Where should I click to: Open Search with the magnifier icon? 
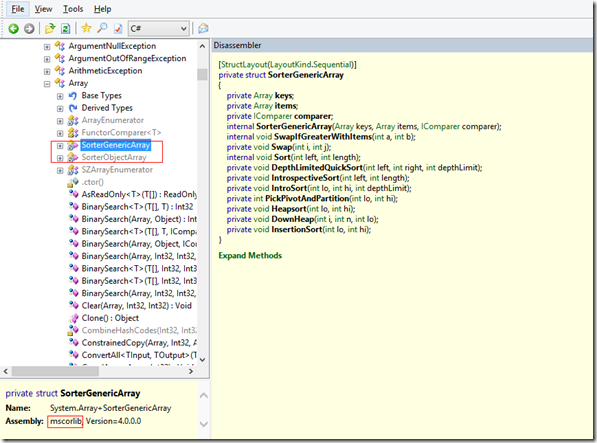click(102, 28)
